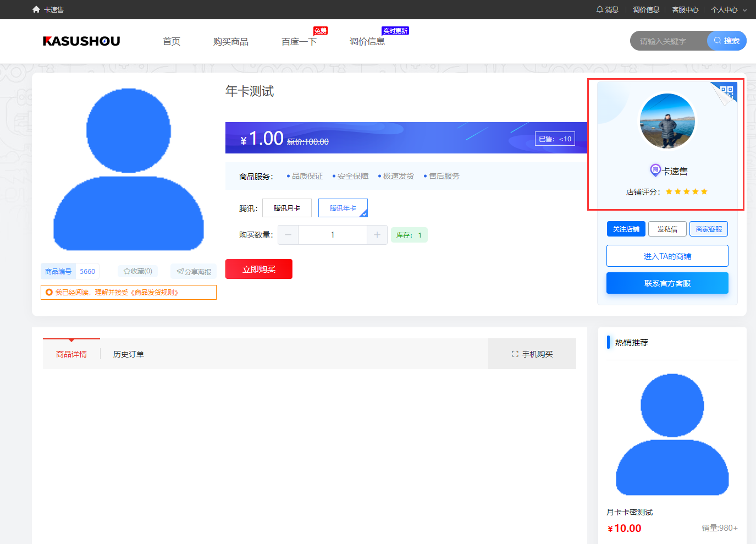Click the home icon in top bar
This screenshot has height=544, width=756.
coord(36,9)
